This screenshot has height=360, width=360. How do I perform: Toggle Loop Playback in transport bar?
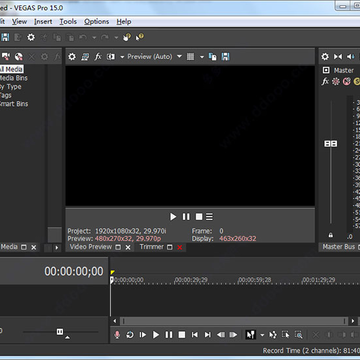(130, 335)
